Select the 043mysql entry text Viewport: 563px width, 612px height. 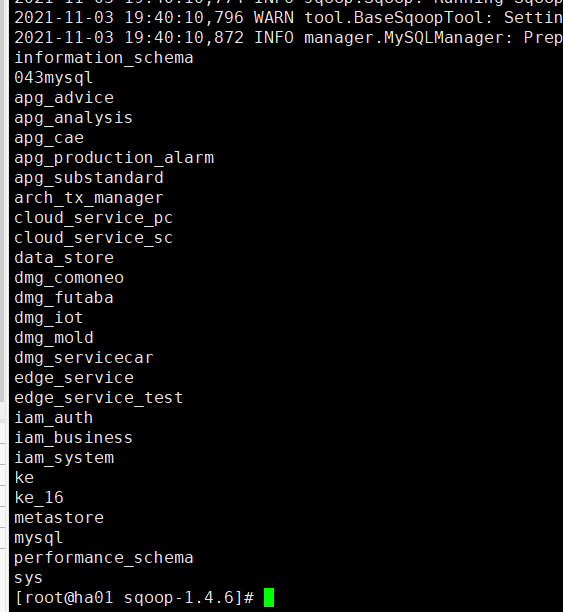53,78
